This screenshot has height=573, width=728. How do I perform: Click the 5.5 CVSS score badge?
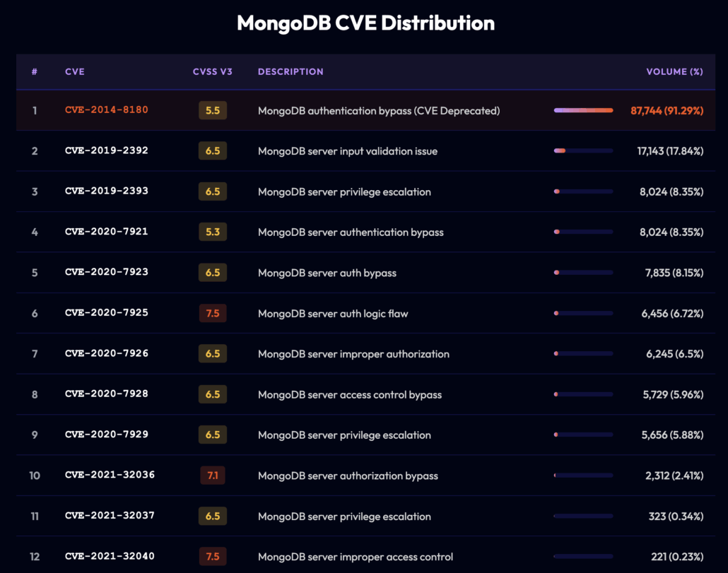[x=213, y=110]
